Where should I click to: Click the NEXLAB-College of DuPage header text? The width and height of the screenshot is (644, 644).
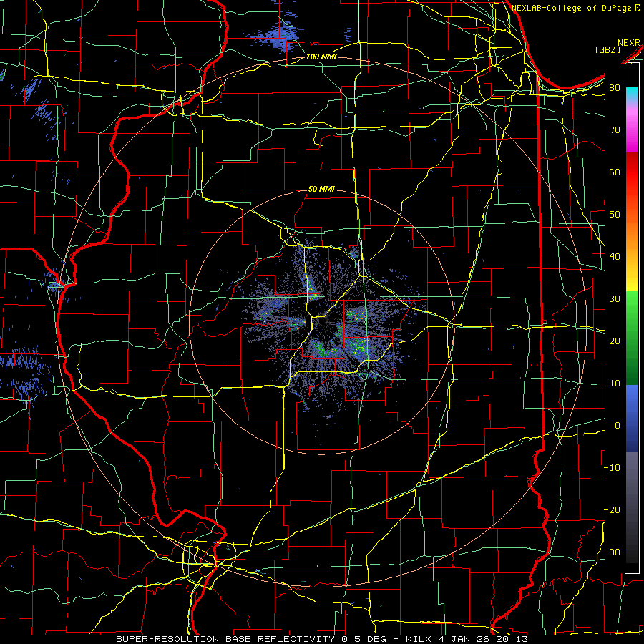click(573, 8)
